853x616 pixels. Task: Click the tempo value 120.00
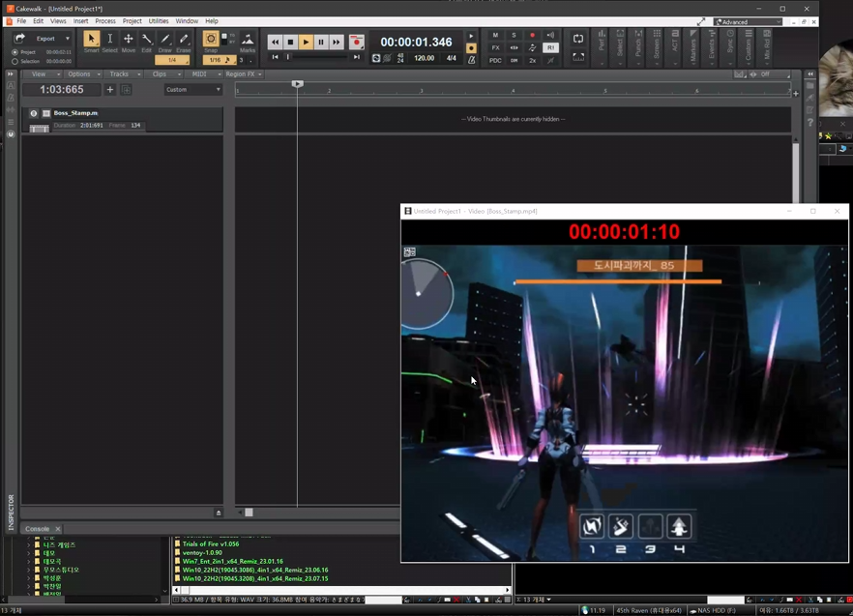click(424, 58)
